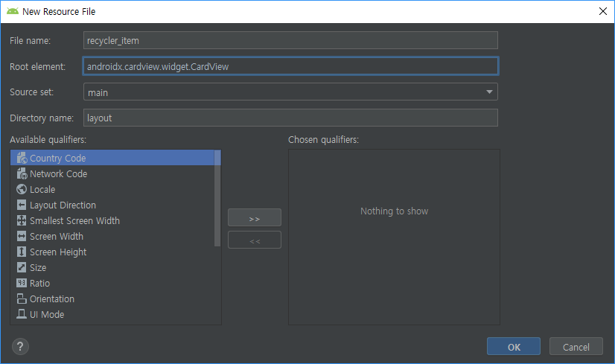The width and height of the screenshot is (615, 364).
Task: Remove qualifier with the << button
Action: tap(254, 240)
